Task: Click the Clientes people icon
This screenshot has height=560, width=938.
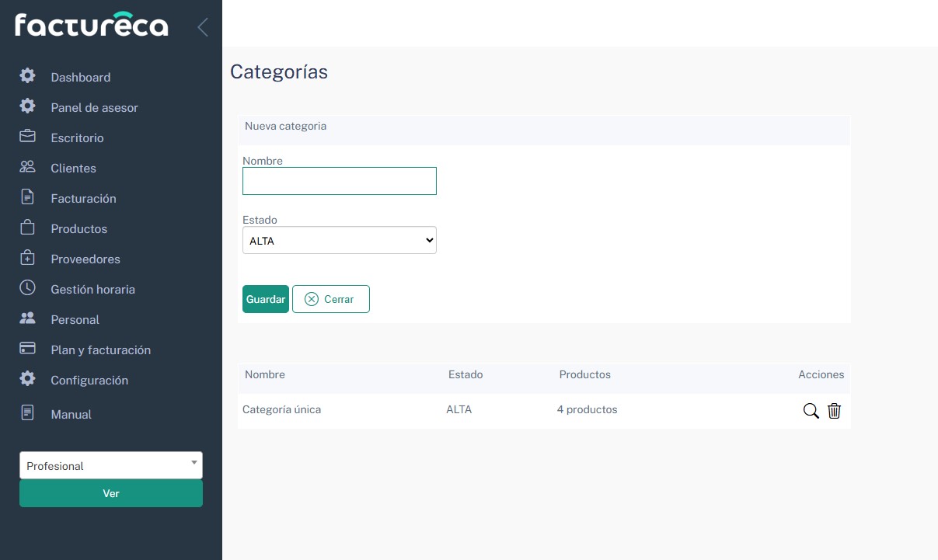Action: [x=27, y=167]
